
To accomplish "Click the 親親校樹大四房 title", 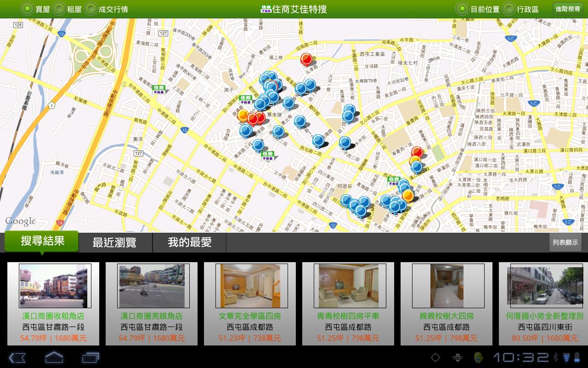I will click(447, 316).
